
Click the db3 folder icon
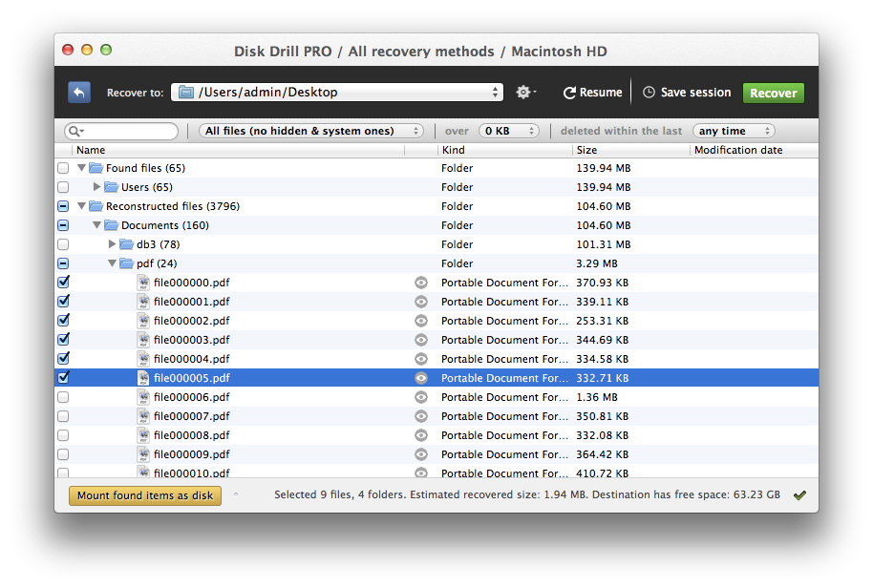click(x=127, y=244)
